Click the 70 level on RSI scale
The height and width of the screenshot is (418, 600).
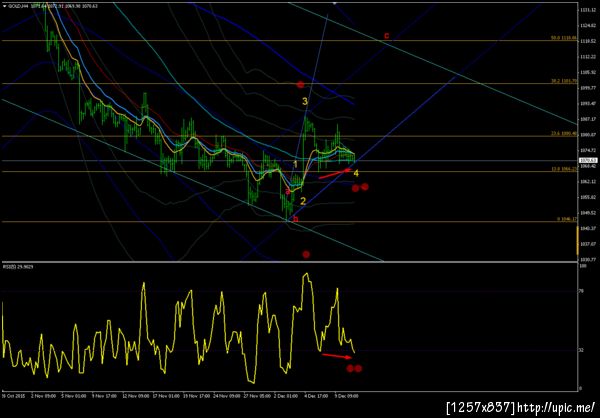581,292
